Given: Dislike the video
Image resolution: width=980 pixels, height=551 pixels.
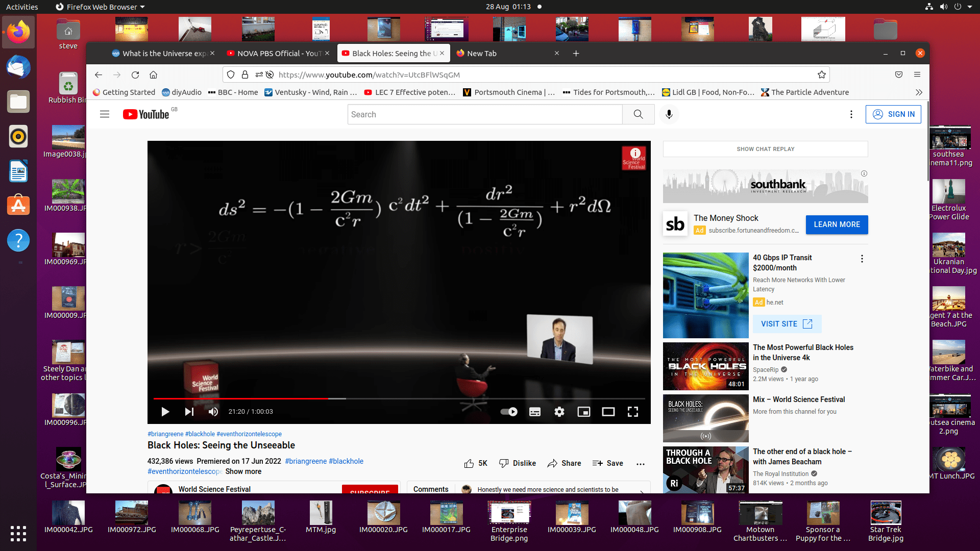Looking at the screenshot, I should click(517, 463).
